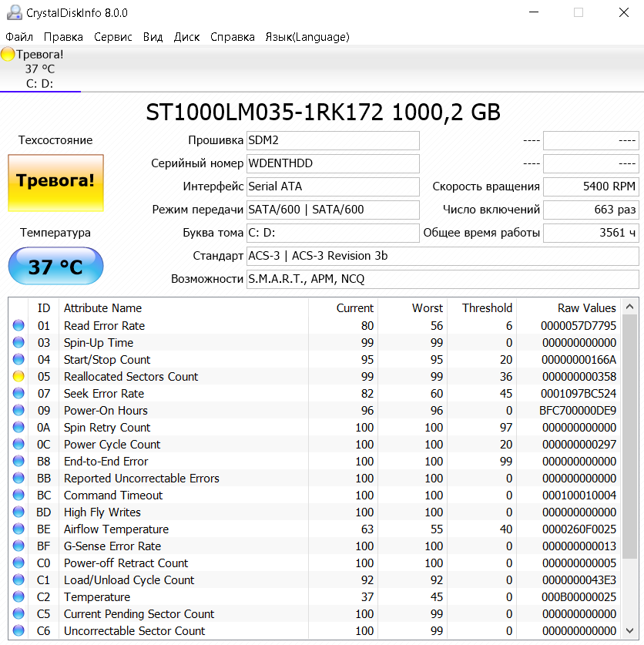This screenshot has width=644, height=645.
Task: Open the Справка menu
Action: pyautogui.click(x=232, y=37)
